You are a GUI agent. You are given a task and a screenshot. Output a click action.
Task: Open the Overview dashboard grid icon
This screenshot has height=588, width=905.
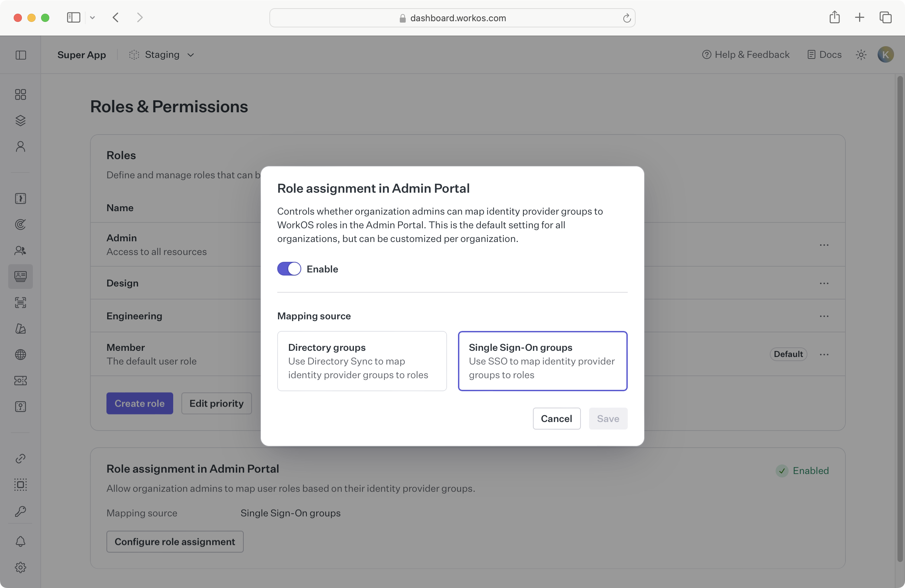click(20, 94)
